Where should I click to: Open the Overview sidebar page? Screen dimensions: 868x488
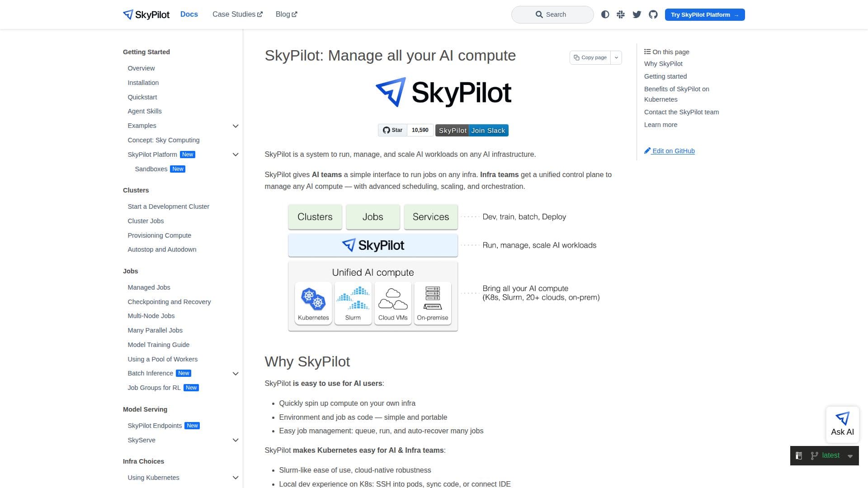tap(141, 68)
